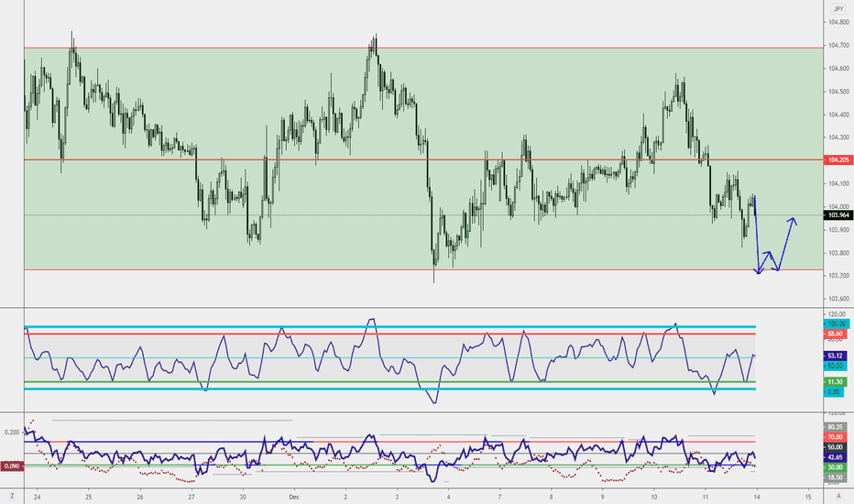The height and width of the screenshot is (504, 854).
Task: Click date 26 on the time axis
Action: pyautogui.click(x=140, y=497)
